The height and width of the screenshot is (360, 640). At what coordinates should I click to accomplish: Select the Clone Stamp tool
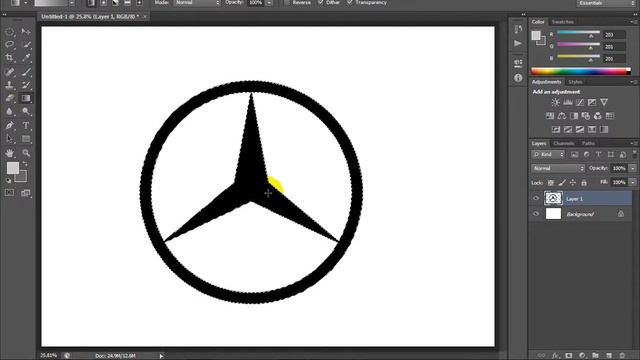[9, 85]
